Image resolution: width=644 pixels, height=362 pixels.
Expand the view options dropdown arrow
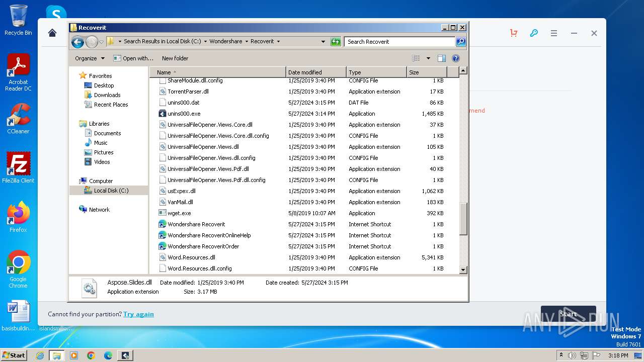pos(428,58)
